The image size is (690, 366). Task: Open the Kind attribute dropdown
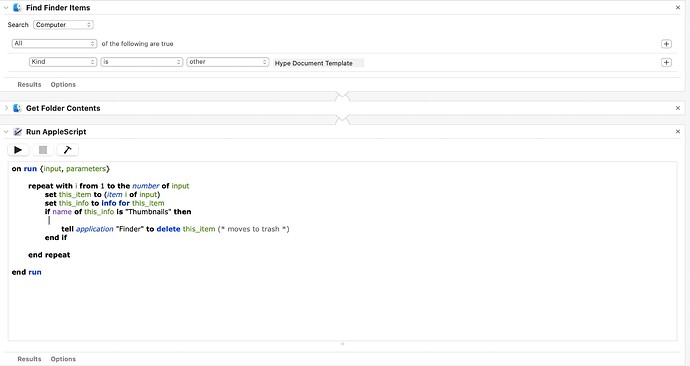pos(63,62)
